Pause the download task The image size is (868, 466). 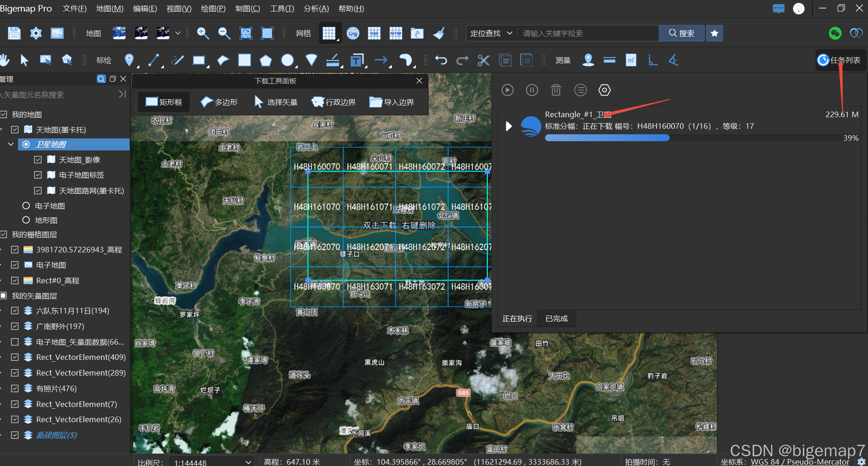click(x=532, y=90)
